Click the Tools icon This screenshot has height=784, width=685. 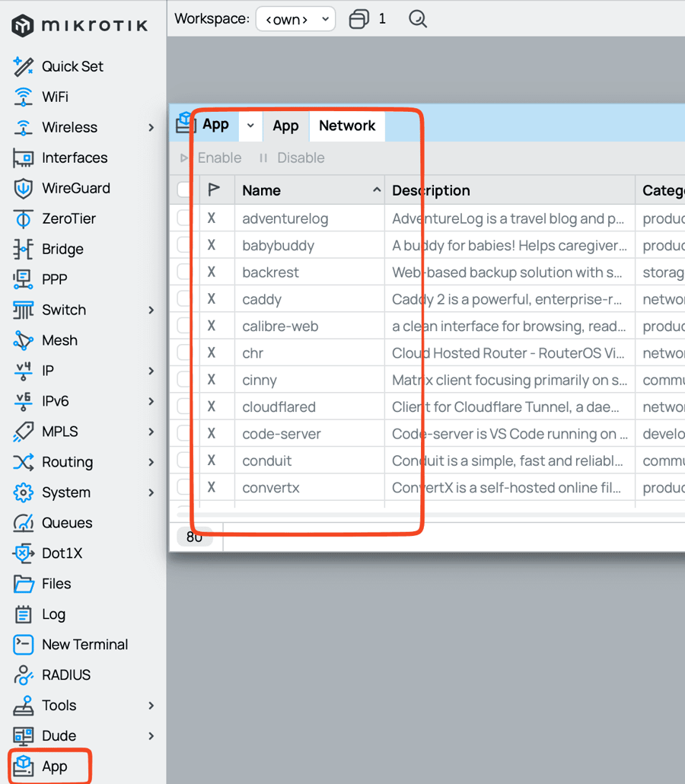point(23,706)
